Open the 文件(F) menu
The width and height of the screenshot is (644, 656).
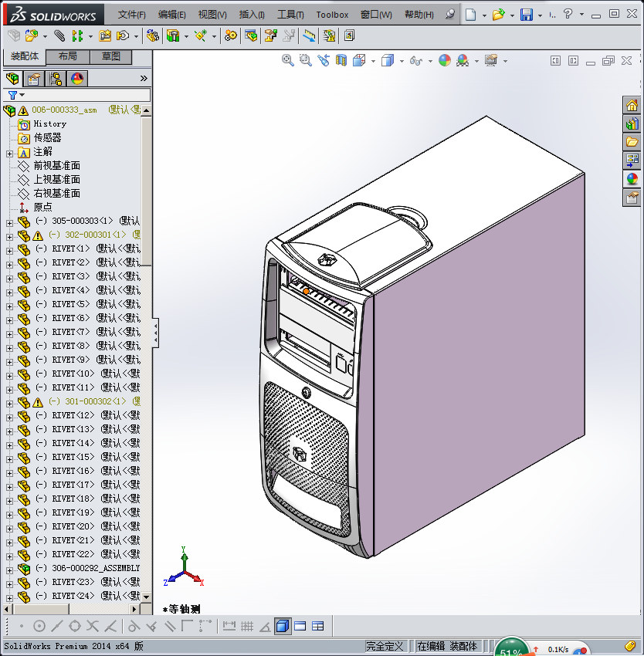click(131, 15)
